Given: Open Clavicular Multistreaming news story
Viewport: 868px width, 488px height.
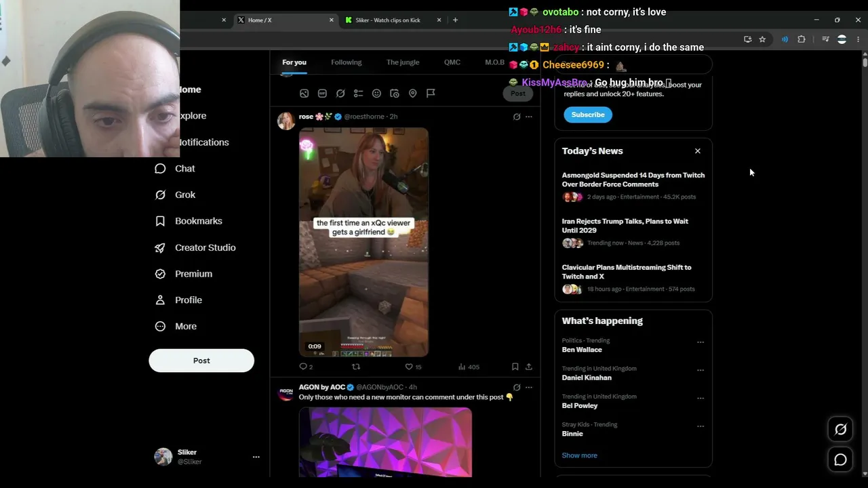Looking at the screenshot, I should coord(633,279).
